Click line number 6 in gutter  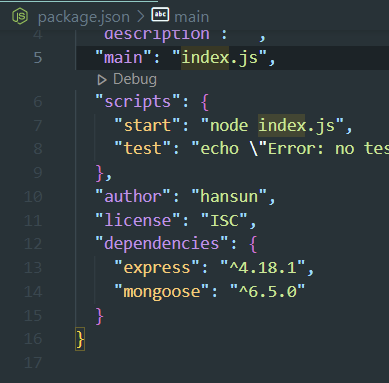coord(38,102)
